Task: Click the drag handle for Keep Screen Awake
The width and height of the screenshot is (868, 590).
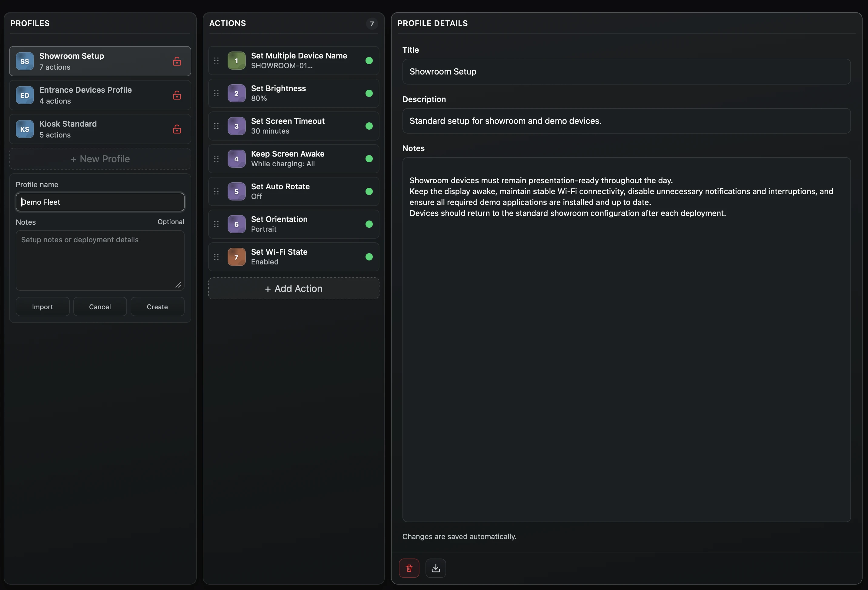Action: coord(216,159)
